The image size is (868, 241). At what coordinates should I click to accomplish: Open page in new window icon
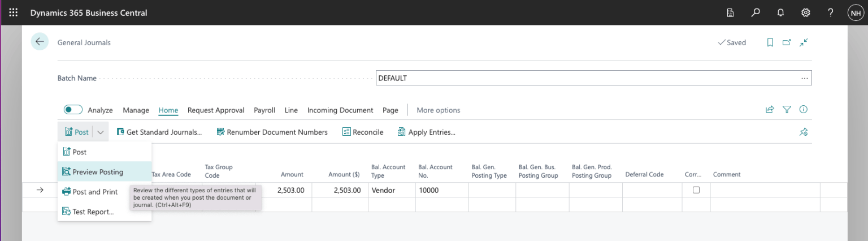point(787,42)
